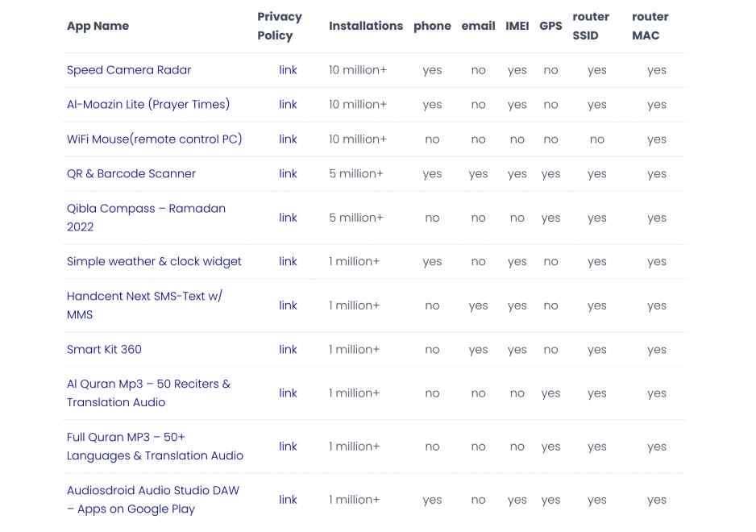Open privacy policy link for Smart Kit 360
The width and height of the screenshot is (756, 532).
[288, 349]
